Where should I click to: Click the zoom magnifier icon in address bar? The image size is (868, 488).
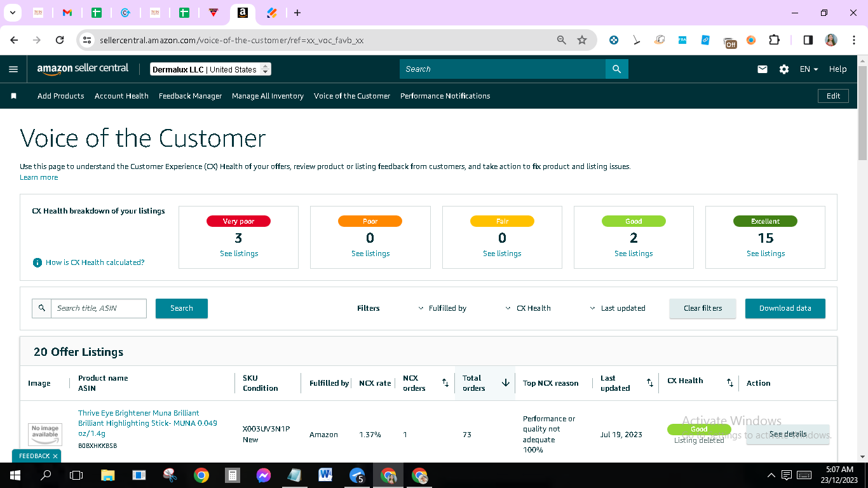[x=562, y=40]
